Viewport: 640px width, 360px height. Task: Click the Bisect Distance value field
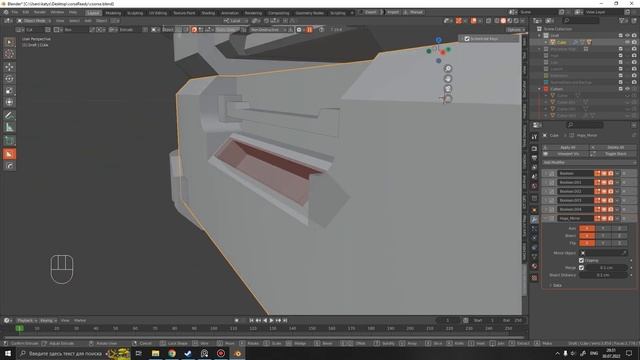(x=603, y=275)
